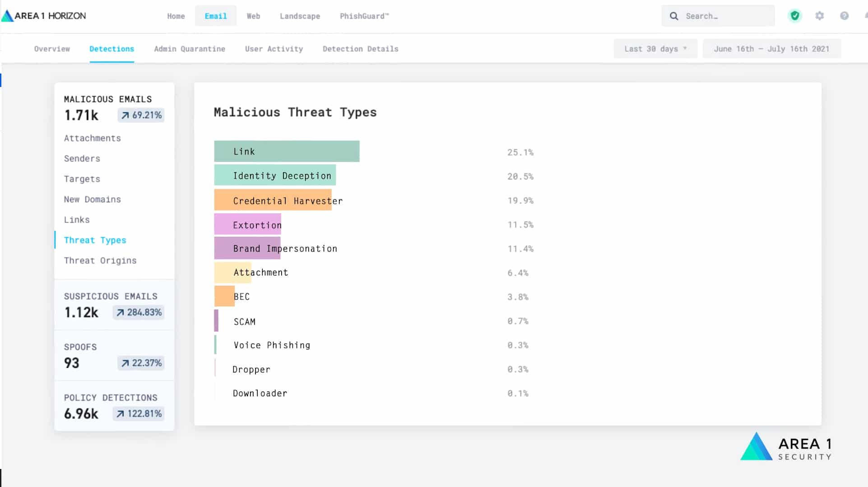Viewport: 868px width, 487px height.
Task: Open help with the question mark icon
Action: coord(844,16)
